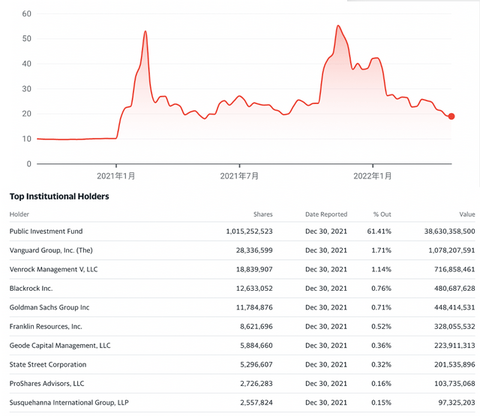Click the value 716,858,461
Viewport: 480px width, 416px height.
coord(455,269)
